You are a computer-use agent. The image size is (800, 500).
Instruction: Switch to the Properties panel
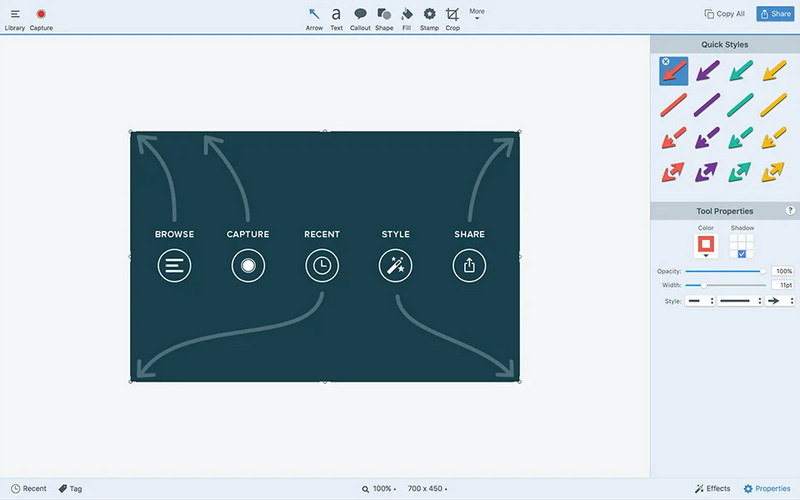(767, 489)
